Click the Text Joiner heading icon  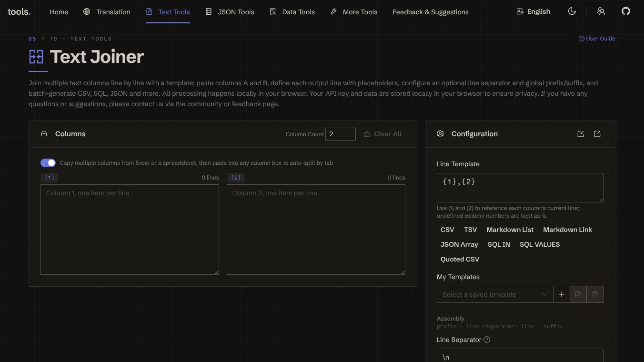pos(36,57)
